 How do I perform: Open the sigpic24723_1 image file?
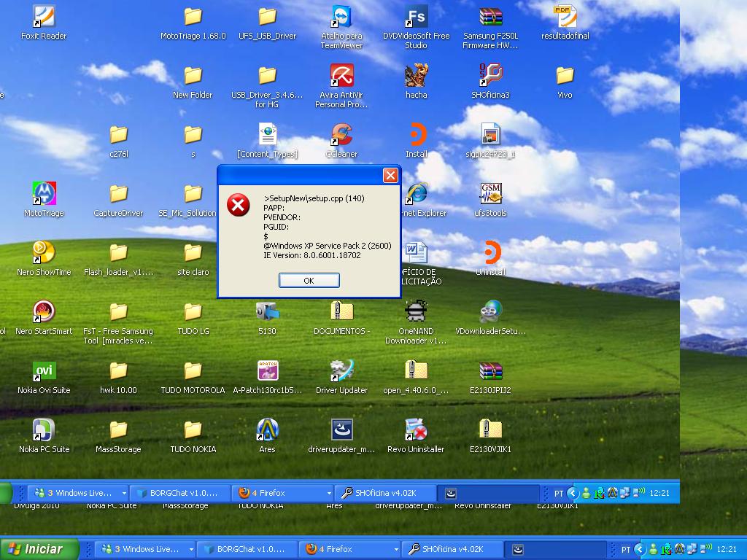491,134
